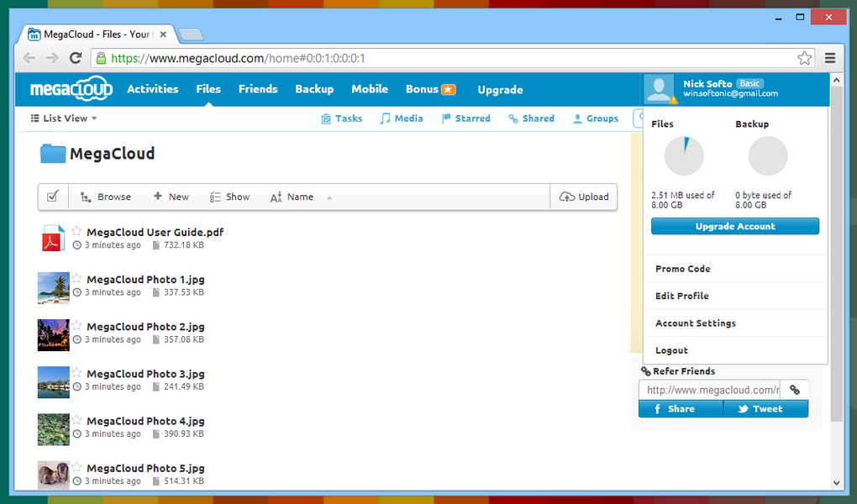Click the Basic plan badge
857x504 pixels.
pos(749,83)
